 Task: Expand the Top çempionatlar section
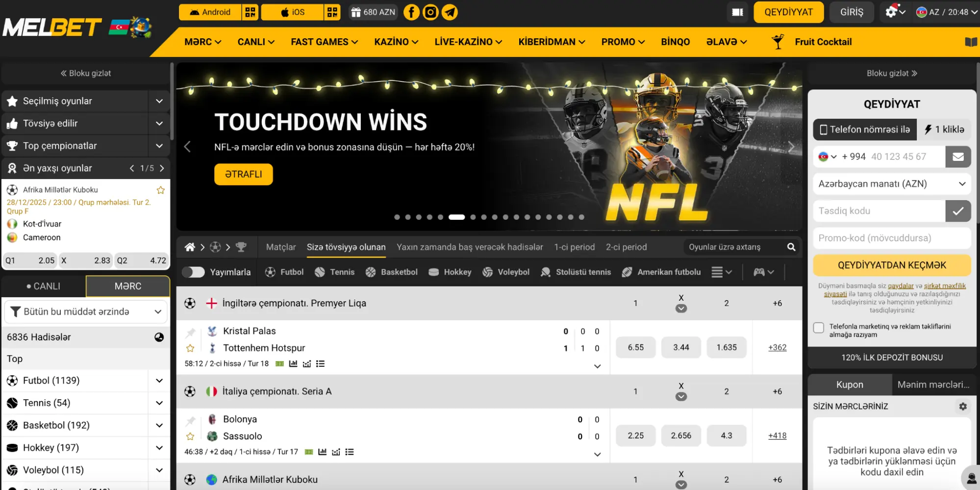(159, 146)
